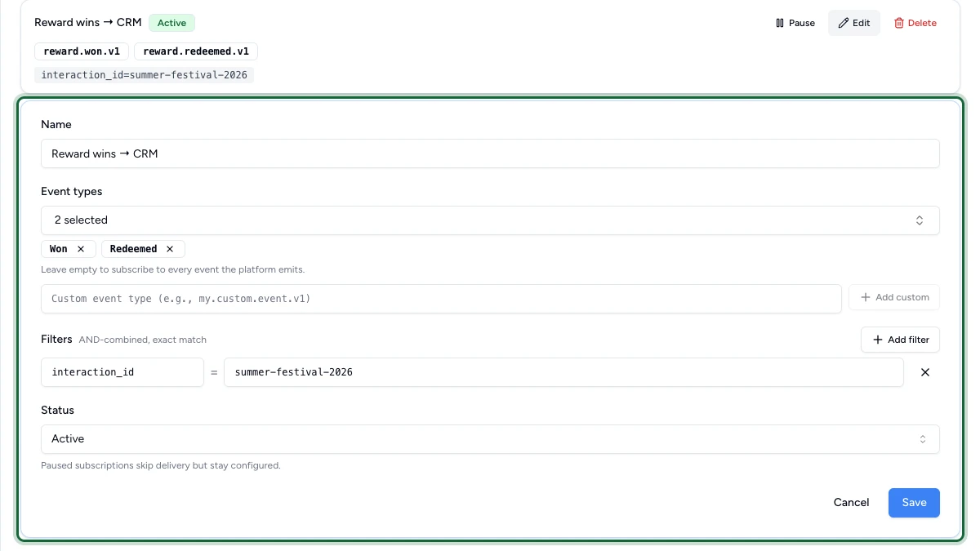Viewport: 980px width, 551px height.
Task: Click the Add custom button
Action: [894, 298]
